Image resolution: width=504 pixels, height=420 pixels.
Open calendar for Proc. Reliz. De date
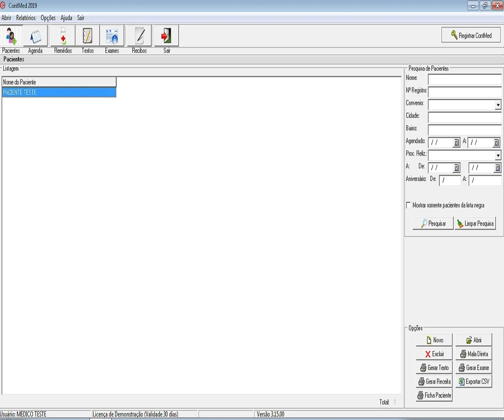(457, 168)
